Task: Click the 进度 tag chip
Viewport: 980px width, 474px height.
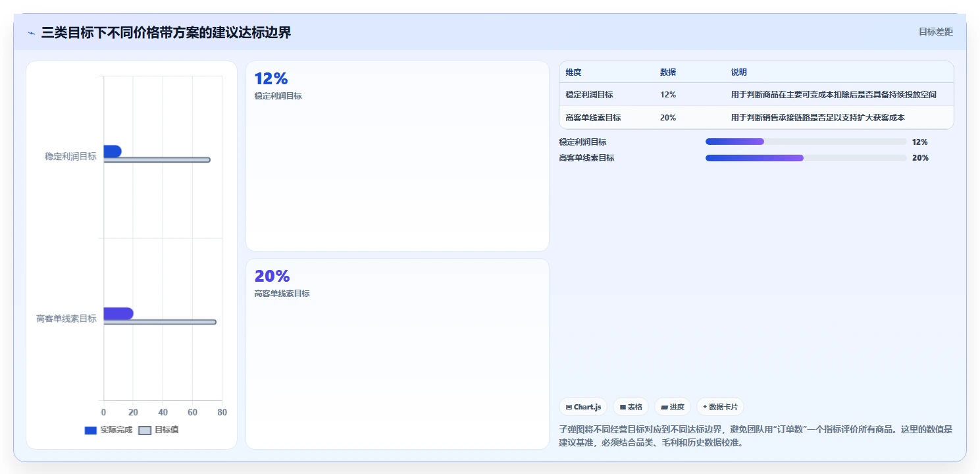Action: coord(673,407)
